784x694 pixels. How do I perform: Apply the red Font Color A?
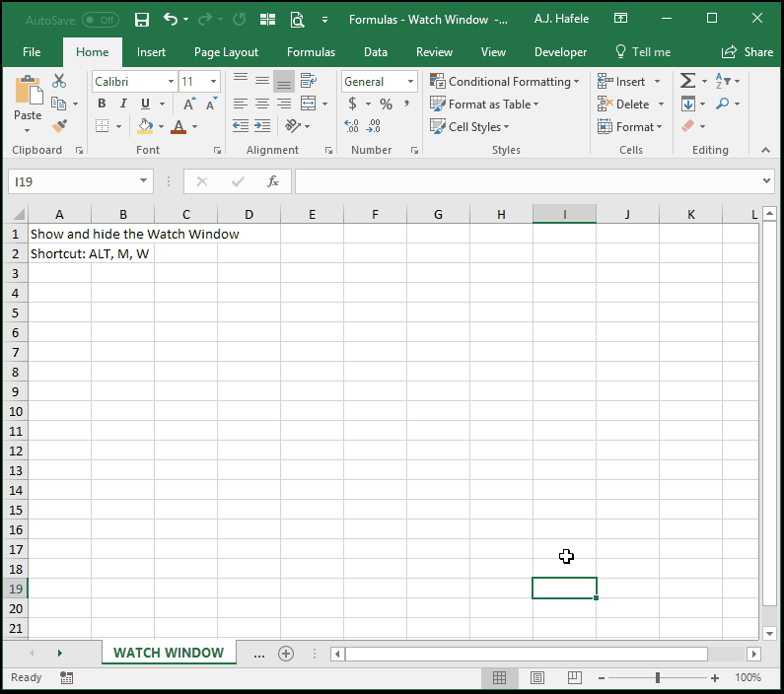[178, 126]
